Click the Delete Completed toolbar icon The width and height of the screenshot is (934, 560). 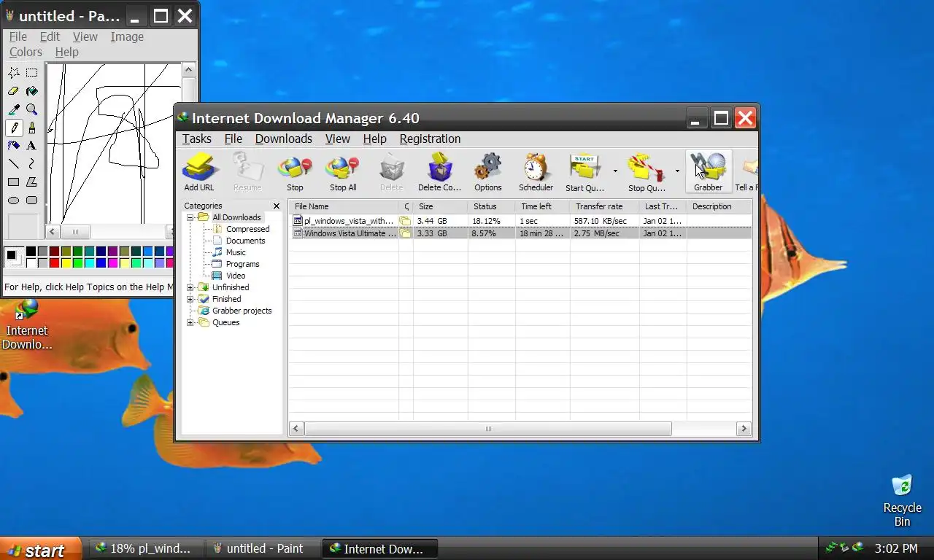439,172
